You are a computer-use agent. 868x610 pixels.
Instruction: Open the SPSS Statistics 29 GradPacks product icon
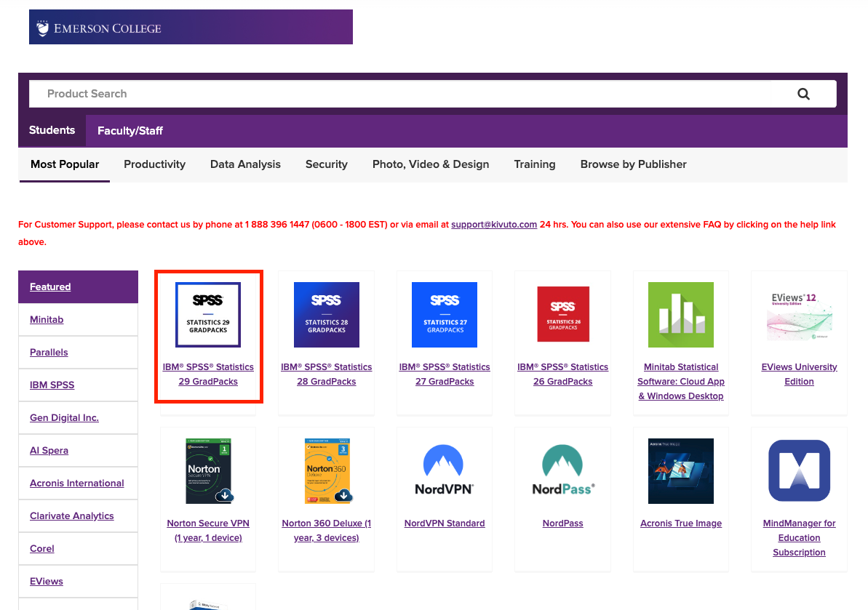click(x=208, y=314)
